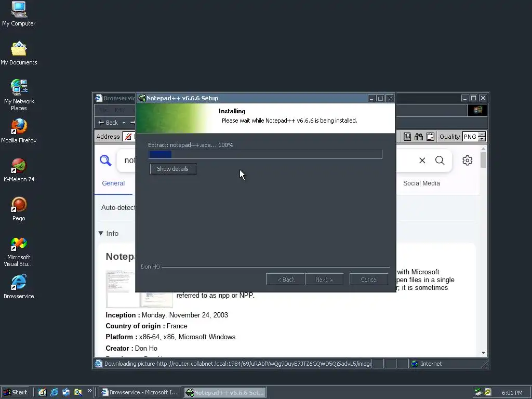Click the installer's extraction progress bar

265,154
